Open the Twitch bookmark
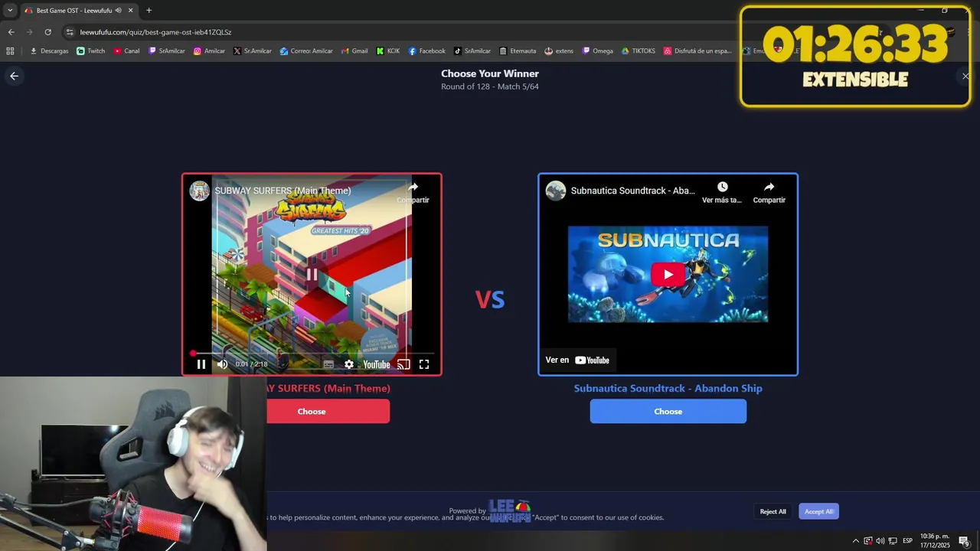 pyautogui.click(x=91, y=51)
